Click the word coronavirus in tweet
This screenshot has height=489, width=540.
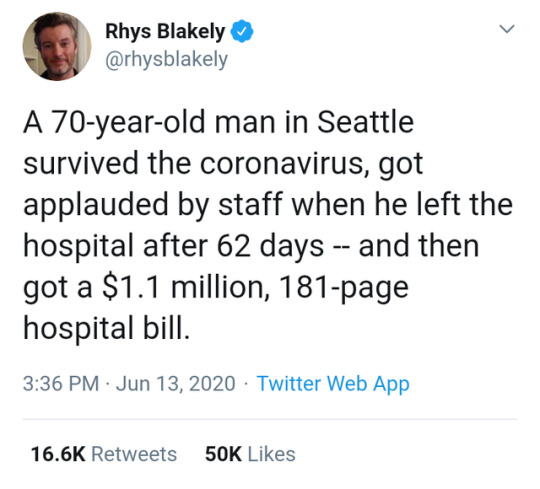pos(282,163)
